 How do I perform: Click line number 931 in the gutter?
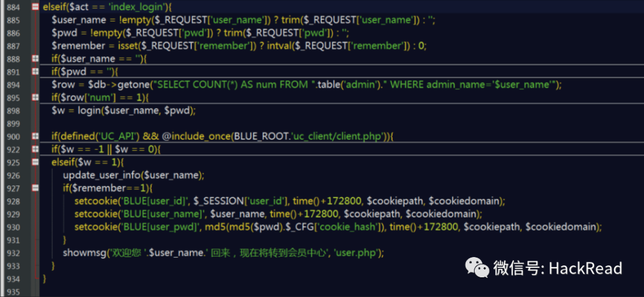pyautogui.click(x=13, y=240)
